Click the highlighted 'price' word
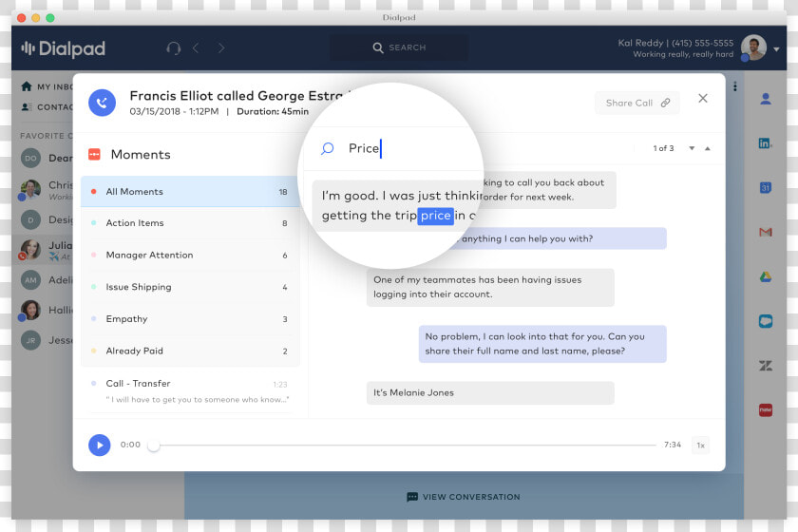This screenshot has width=798, height=532. tap(436, 216)
